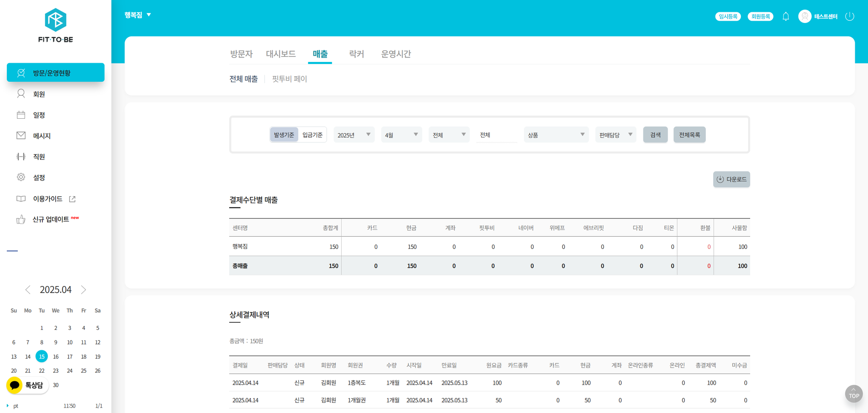Open the notification bell
Image resolution: width=868 pixels, height=413 pixels.
786,17
